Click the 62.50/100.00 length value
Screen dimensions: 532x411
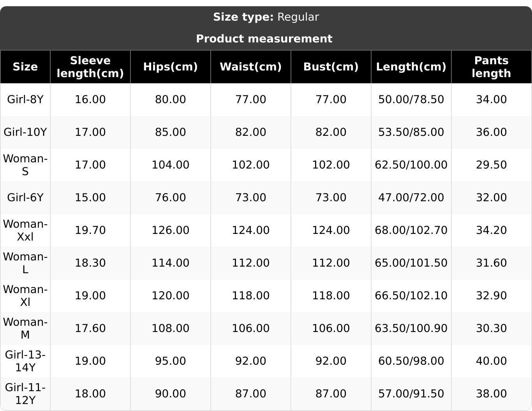(x=411, y=165)
